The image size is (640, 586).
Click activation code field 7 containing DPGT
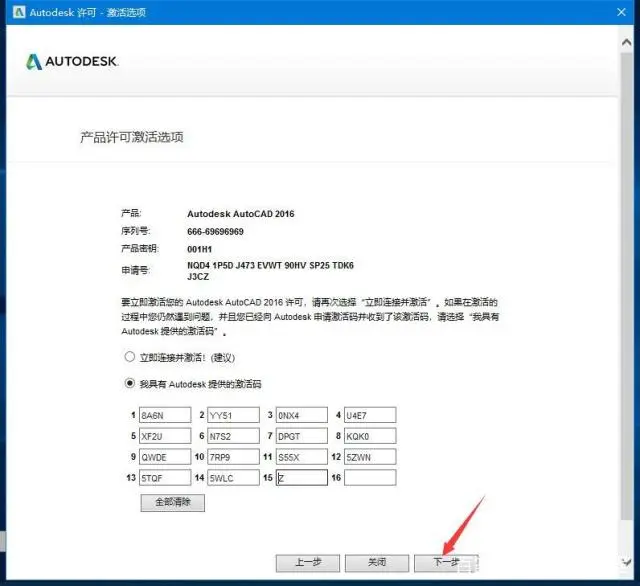click(x=302, y=436)
